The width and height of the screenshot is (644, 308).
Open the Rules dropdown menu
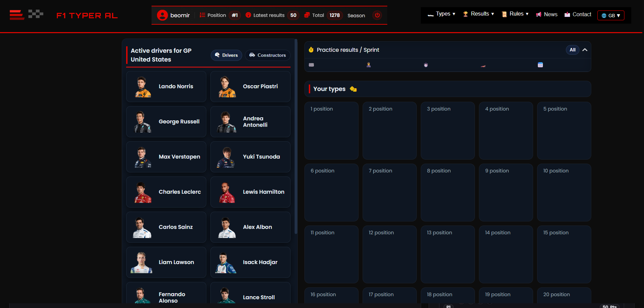[x=515, y=14]
